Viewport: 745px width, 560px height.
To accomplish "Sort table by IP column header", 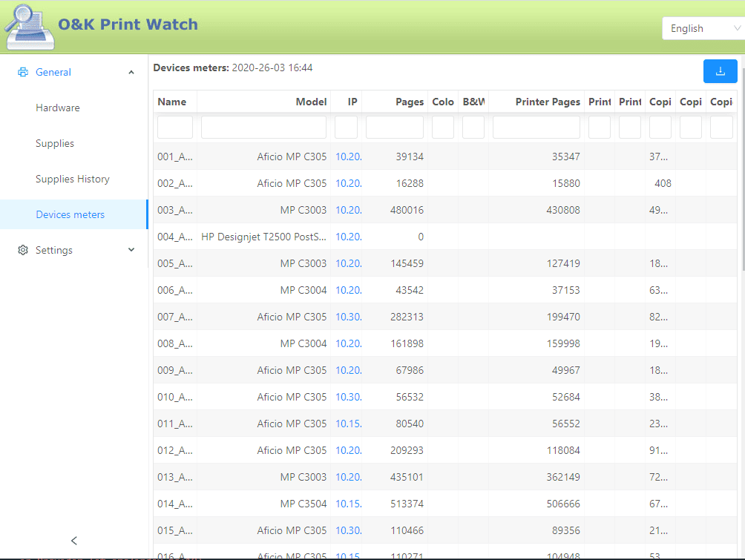I will pyautogui.click(x=352, y=102).
